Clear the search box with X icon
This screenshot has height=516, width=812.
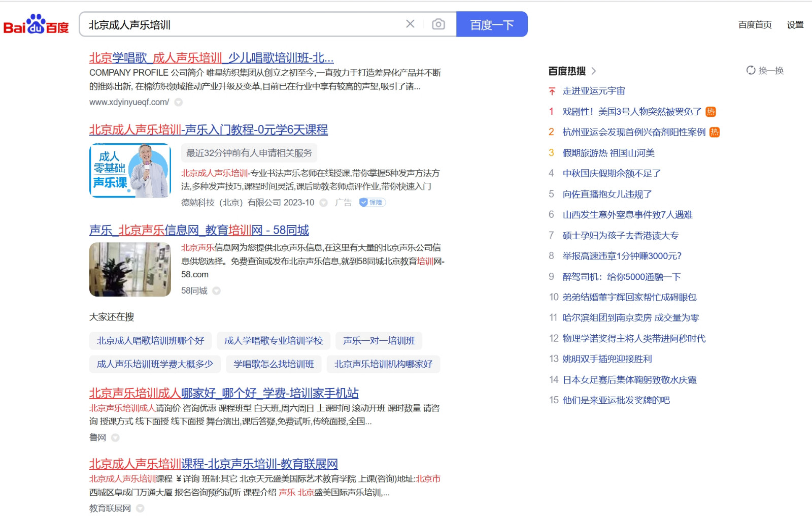coord(410,24)
